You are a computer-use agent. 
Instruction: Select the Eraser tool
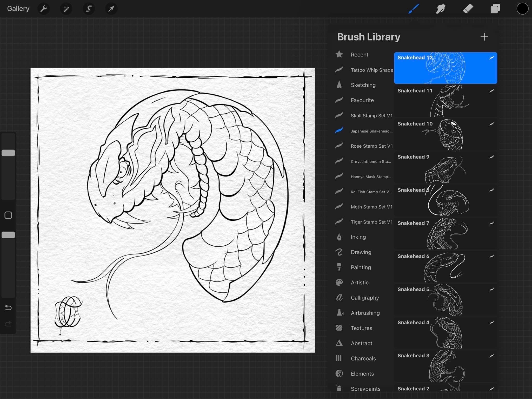coord(468,9)
